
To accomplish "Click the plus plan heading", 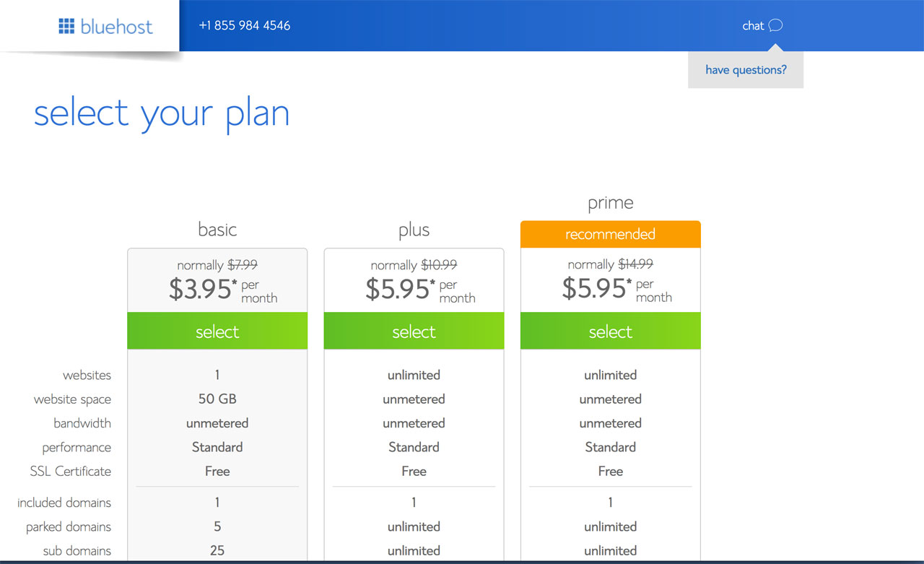I will (x=414, y=230).
